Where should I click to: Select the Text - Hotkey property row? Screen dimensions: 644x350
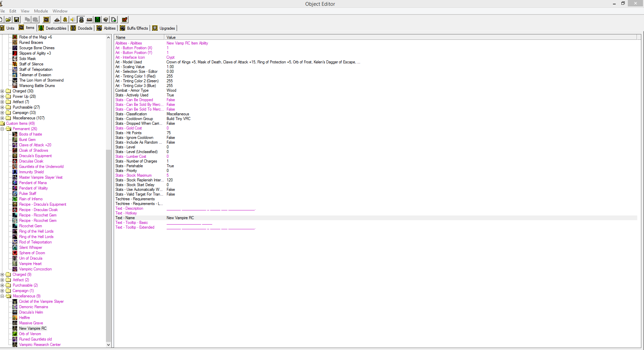pos(375,213)
